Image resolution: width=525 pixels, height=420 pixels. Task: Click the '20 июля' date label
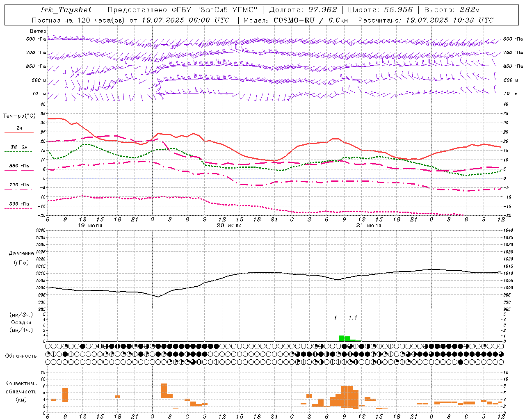click(229, 226)
